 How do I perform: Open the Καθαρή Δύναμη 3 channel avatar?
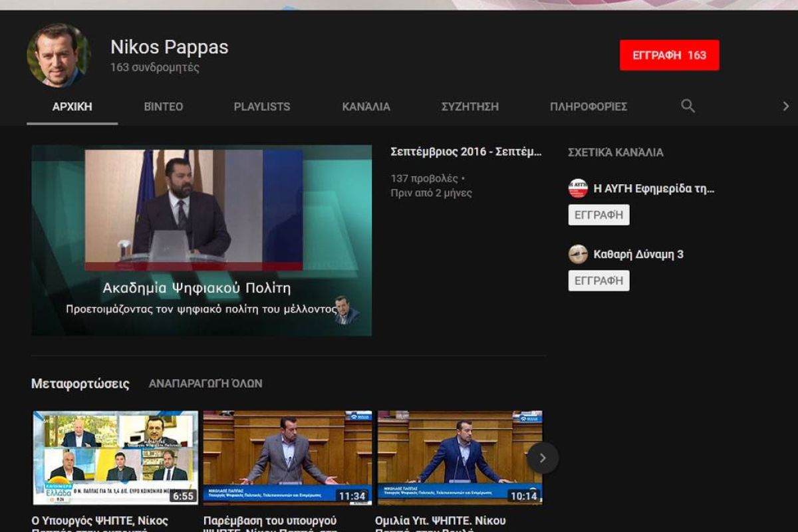pos(578,254)
